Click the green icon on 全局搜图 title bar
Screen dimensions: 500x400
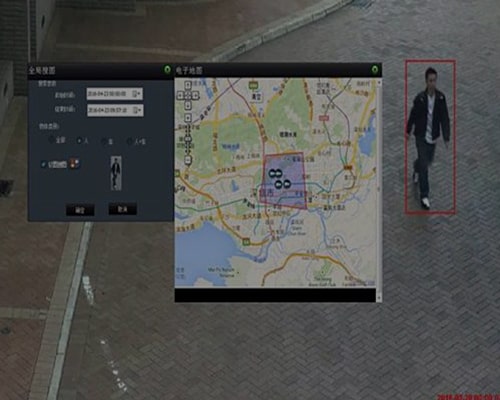(167, 70)
